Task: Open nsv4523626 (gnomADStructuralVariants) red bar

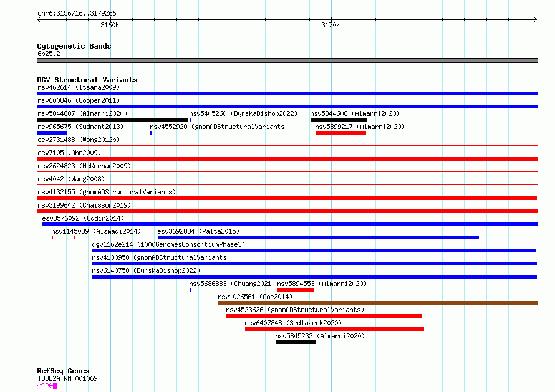Action: (324, 316)
